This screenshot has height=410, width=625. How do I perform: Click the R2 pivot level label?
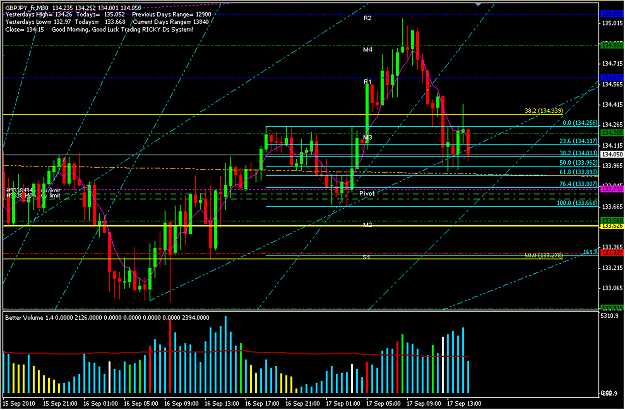pyautogui.click(x=368, y=18)
